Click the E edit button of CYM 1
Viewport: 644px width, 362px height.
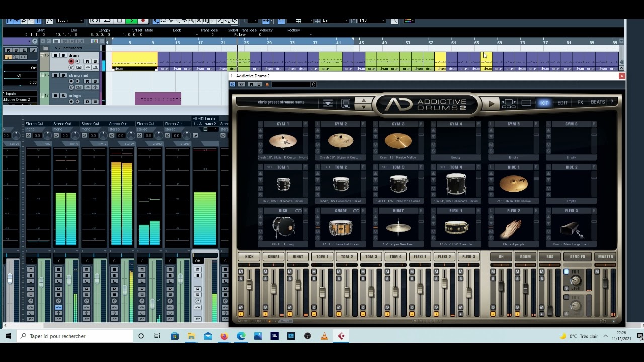click(305, 124)
